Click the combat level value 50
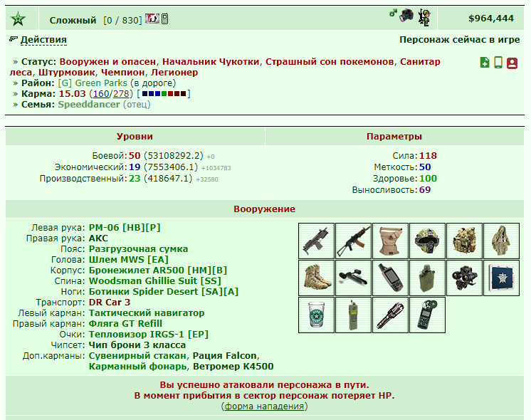The width and height of the screenshot is (531, 420). 135,156
